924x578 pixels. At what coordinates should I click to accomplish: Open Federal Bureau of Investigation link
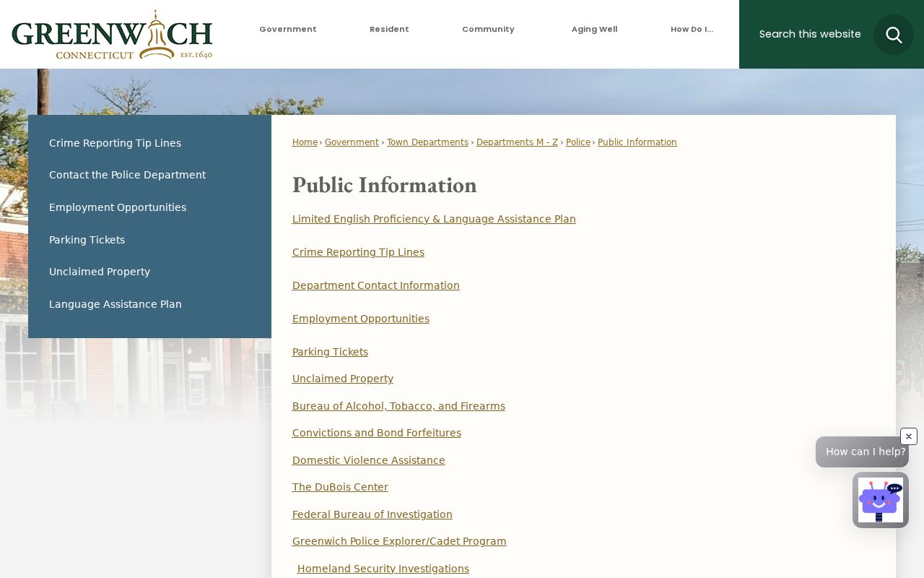pos(372,514)
